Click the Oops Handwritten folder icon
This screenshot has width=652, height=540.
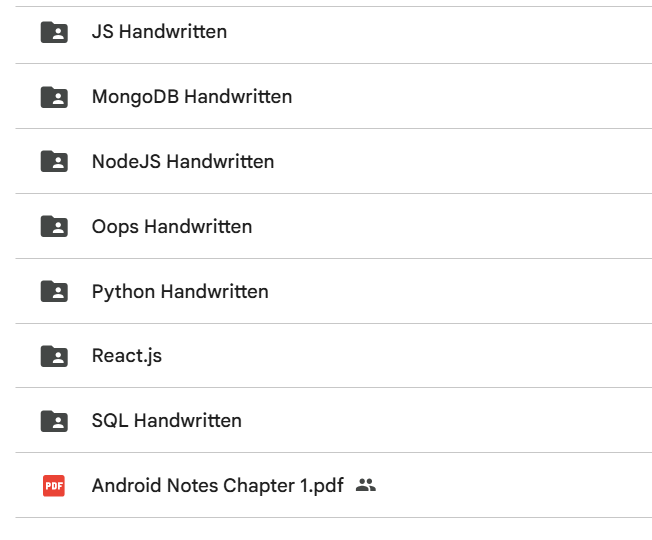pyautogui.click(x=54, y=226)
